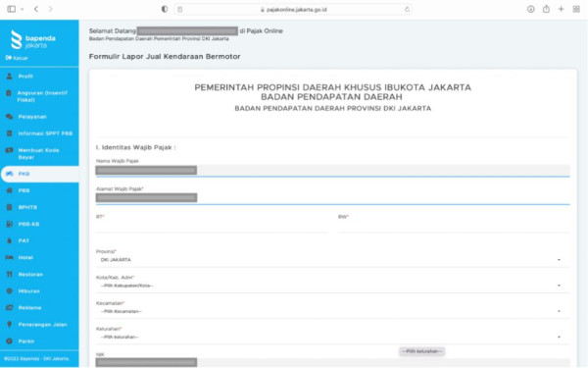Click the Pelayanan chat icon

(x=10, y=117)
